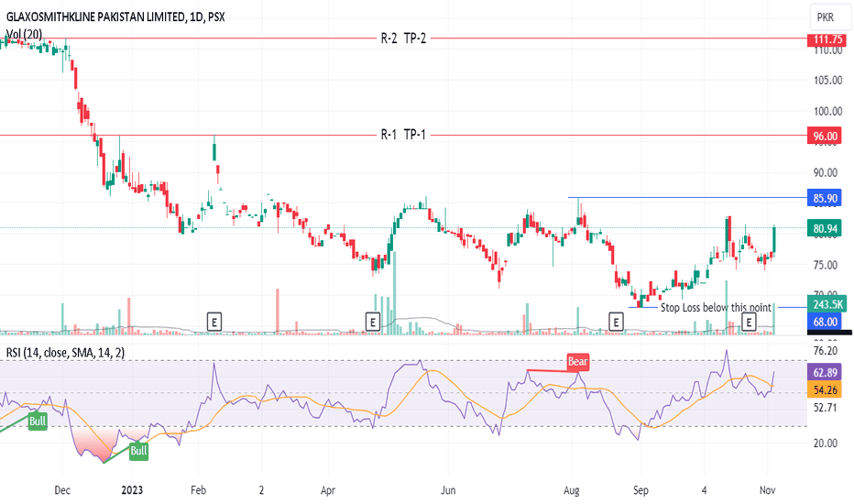Image resolution: width=854 pixels, height=504 pixels.
Task: Click the Vol (20) indicator label
Action: point(24,34)
